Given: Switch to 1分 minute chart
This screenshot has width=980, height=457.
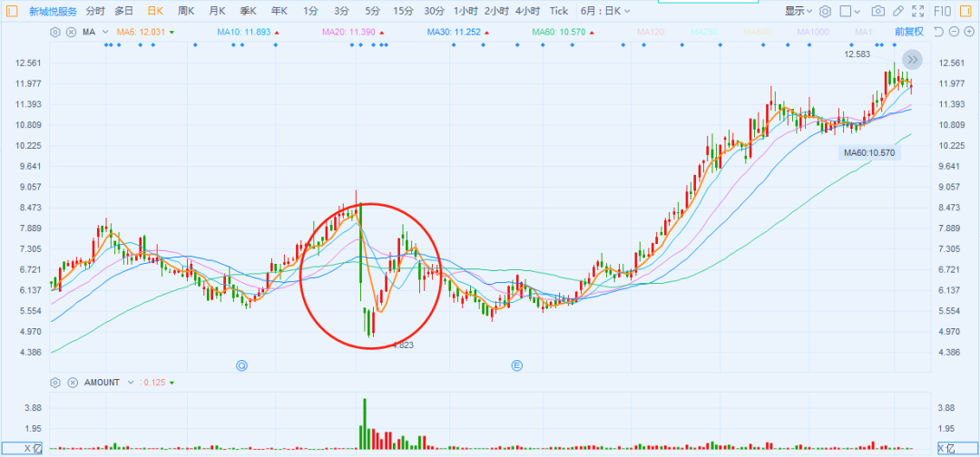Looking at the screenshot, I should pyautogui.click(x=310, y=11).
